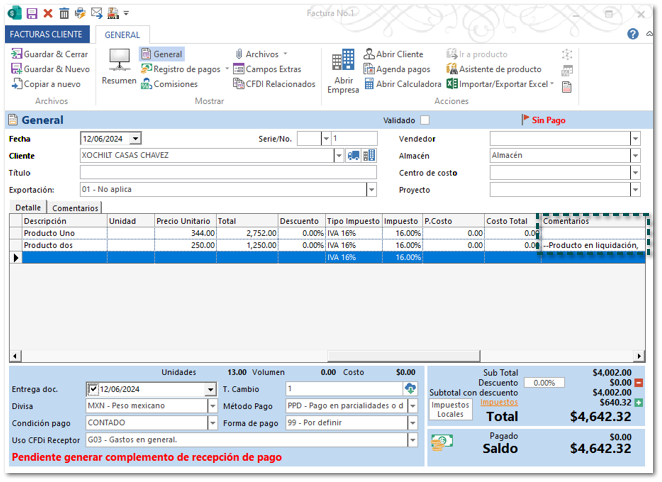The height and width of the screenshot is (482, 662).
Task: Open the Resumen view
Action: [119, 68]
